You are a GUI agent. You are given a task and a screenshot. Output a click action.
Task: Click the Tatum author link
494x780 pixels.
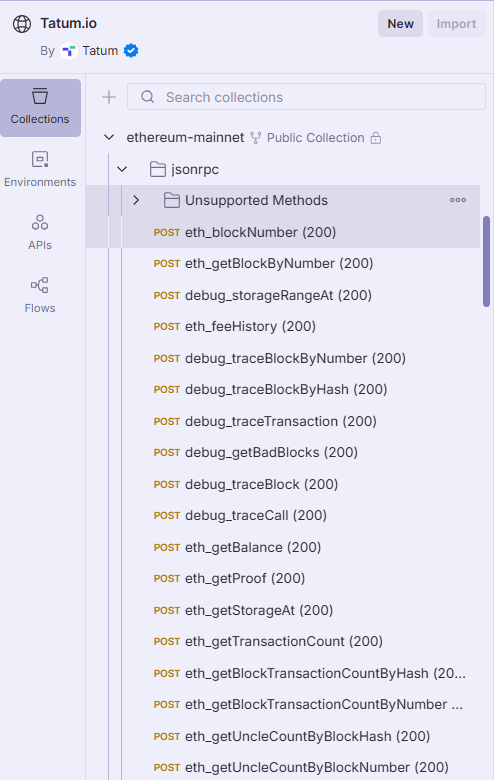pyautogui.click(x=100, y=51)
